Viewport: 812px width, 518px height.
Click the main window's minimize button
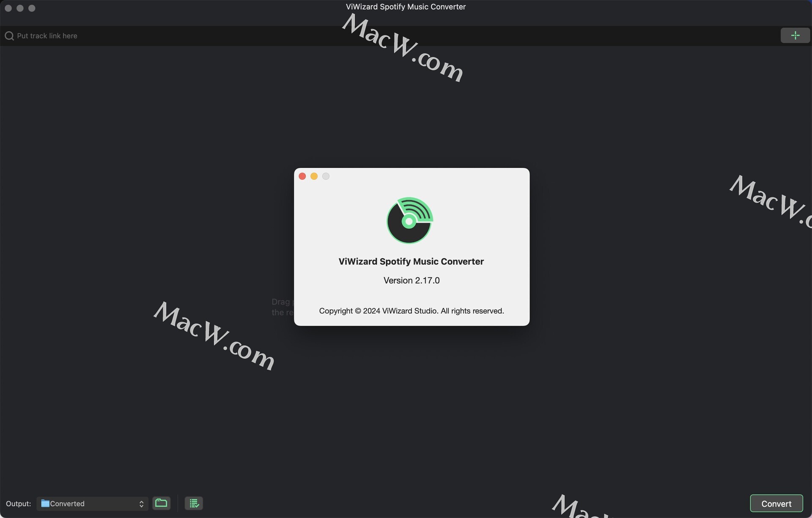point(20,8)
